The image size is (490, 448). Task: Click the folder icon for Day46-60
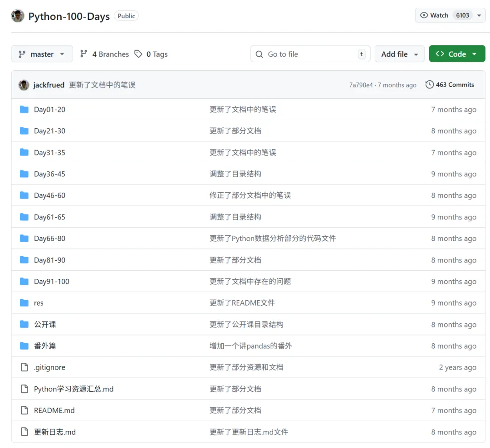click(x=24, y=195)
